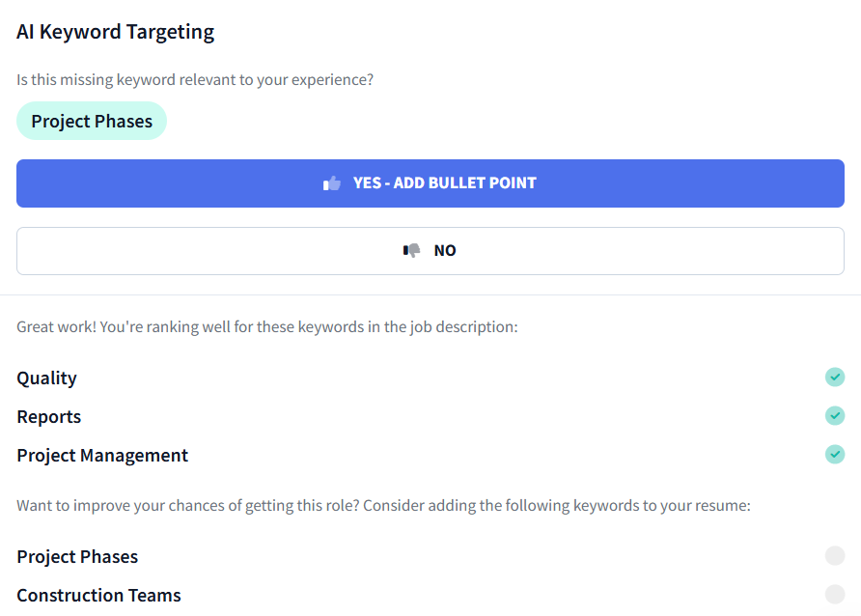Select the Reports keyword row
The width and height of the screenshot is (861, 616).
pyautogui.click(x=48, y=416)
